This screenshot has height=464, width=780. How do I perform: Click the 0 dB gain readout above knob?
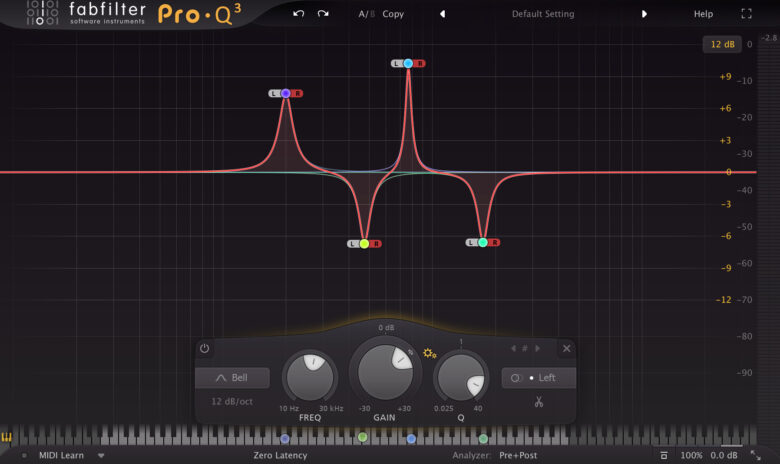coord(386,327)
